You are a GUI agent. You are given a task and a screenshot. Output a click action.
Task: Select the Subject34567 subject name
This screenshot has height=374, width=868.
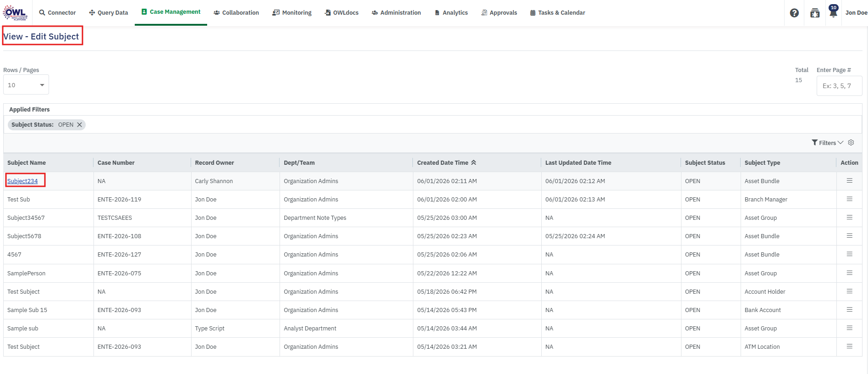click(x=26, y=218)
